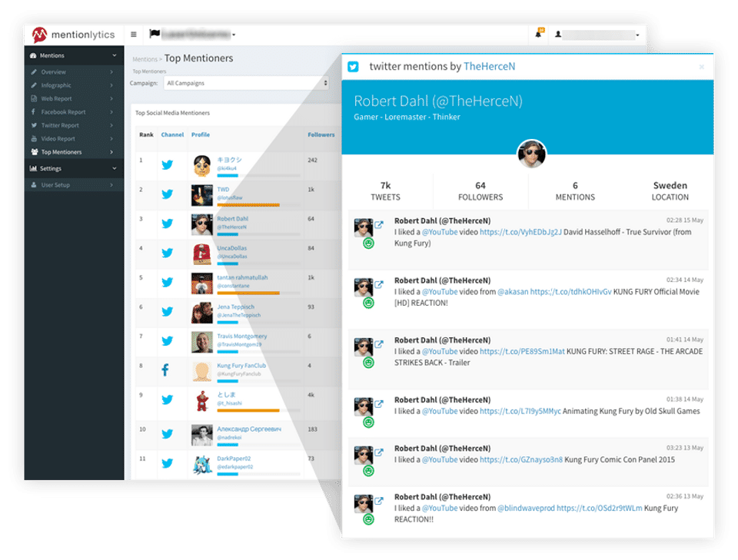Open Jena Teppisch profile link
The width and height of the screenshot is (738, 560).
point(235,307)
